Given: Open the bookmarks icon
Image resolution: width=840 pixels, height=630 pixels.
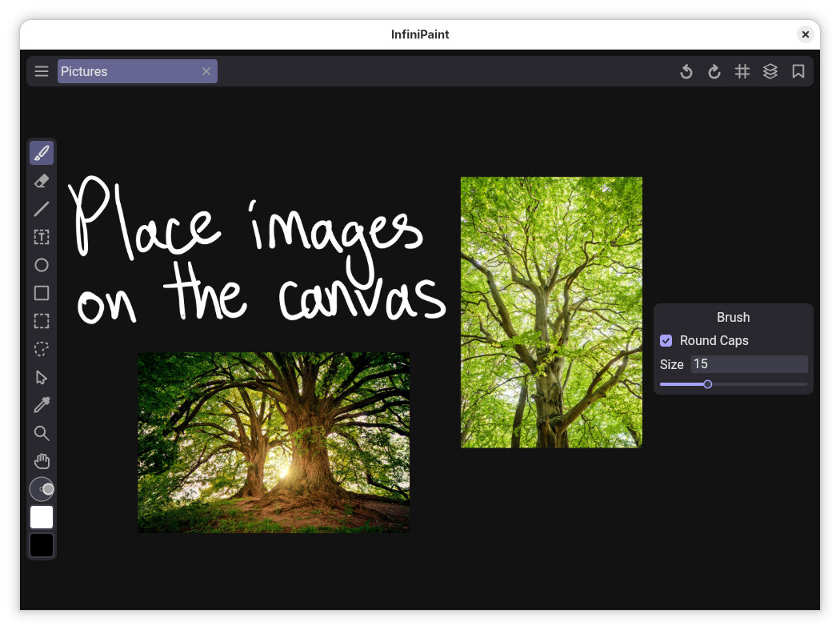Looking at the screenshot, I should coord(798,71).
